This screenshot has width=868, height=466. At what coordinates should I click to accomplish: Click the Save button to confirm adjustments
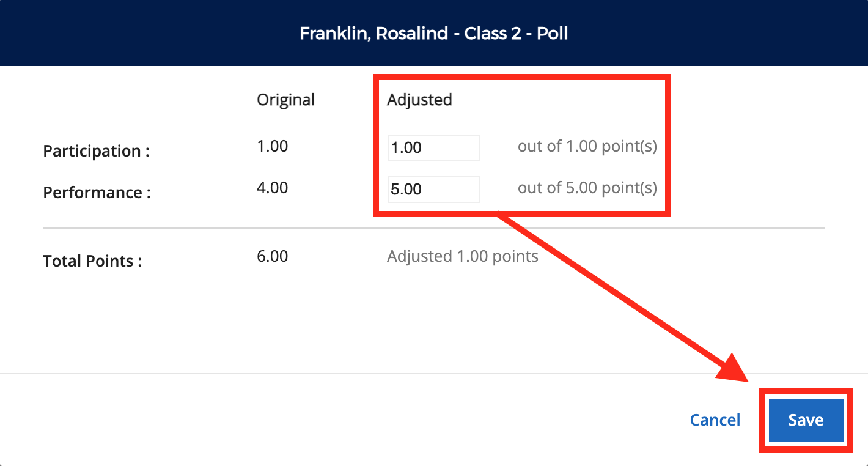click(805, 420)
